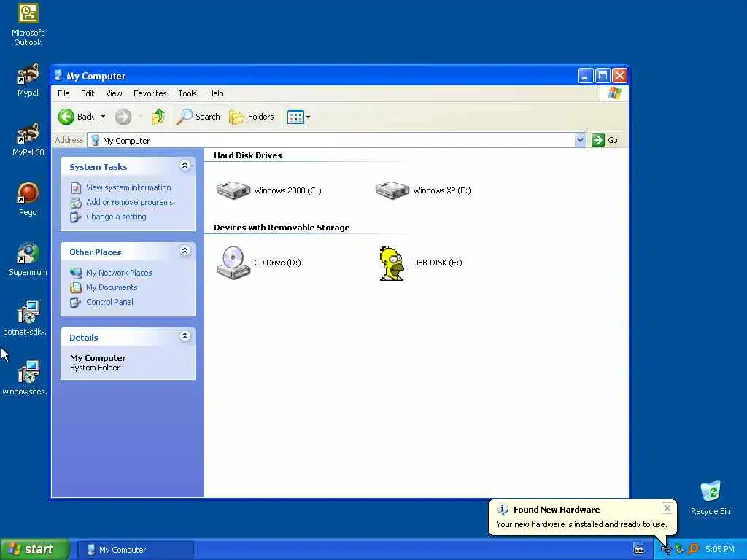Open the Edit menu

(x=88, y=93)
